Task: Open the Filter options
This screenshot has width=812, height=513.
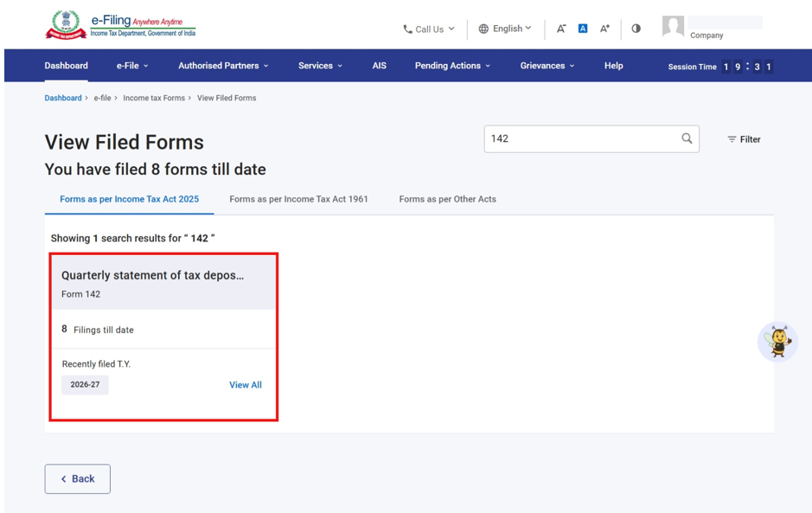Action: [x=744, y=139]
